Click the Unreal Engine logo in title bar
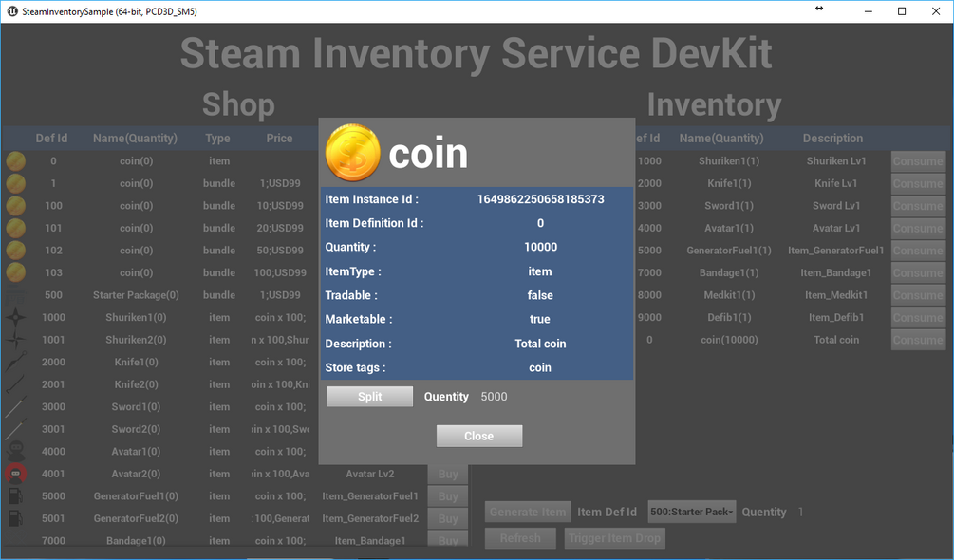This screenshot has width=954, height=560. pyautogui.click(x=12, y=11)
